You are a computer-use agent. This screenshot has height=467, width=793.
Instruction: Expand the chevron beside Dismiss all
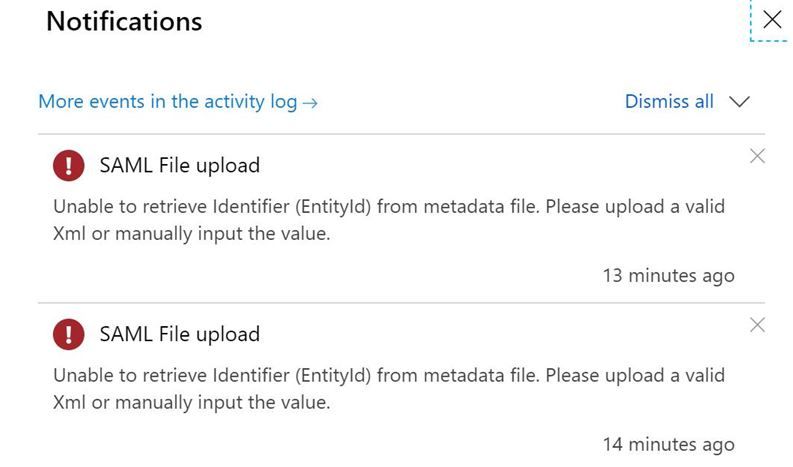[x=739, y=102]
